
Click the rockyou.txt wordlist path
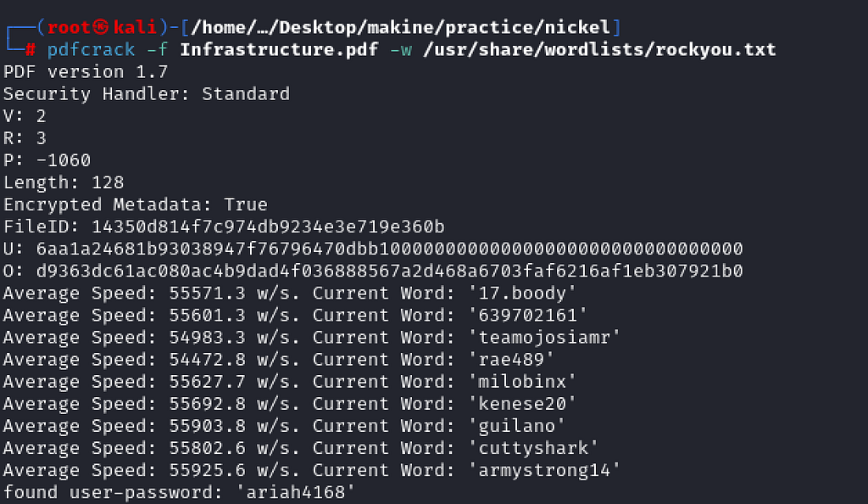coord(599,49)
